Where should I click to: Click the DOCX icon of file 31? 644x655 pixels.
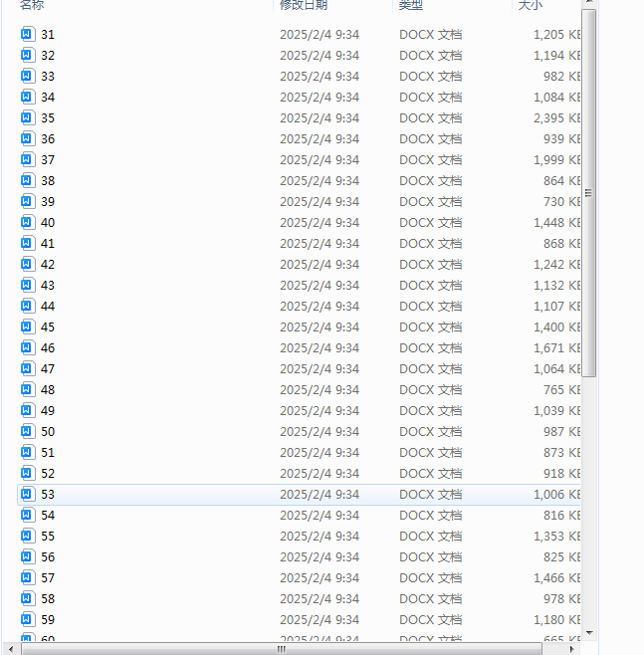pos(27,34)
